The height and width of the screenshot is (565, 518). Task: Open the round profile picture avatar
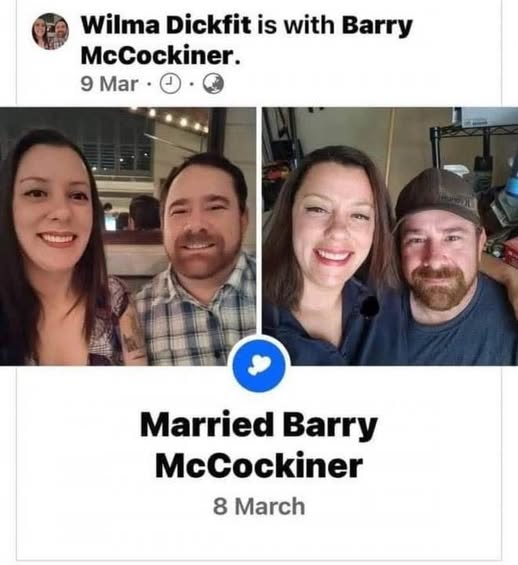tap(50, 31)
